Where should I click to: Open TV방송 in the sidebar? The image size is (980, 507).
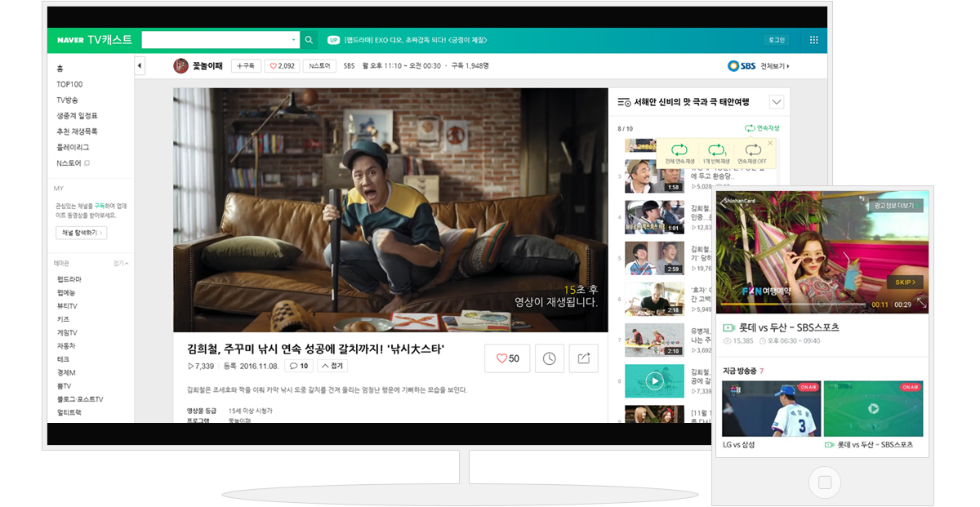67,100
